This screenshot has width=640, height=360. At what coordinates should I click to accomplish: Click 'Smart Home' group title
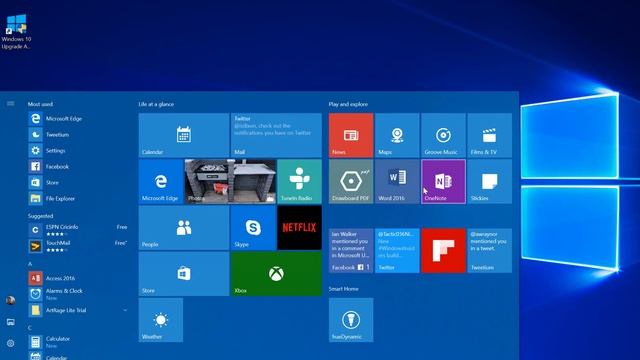point(344,289)
